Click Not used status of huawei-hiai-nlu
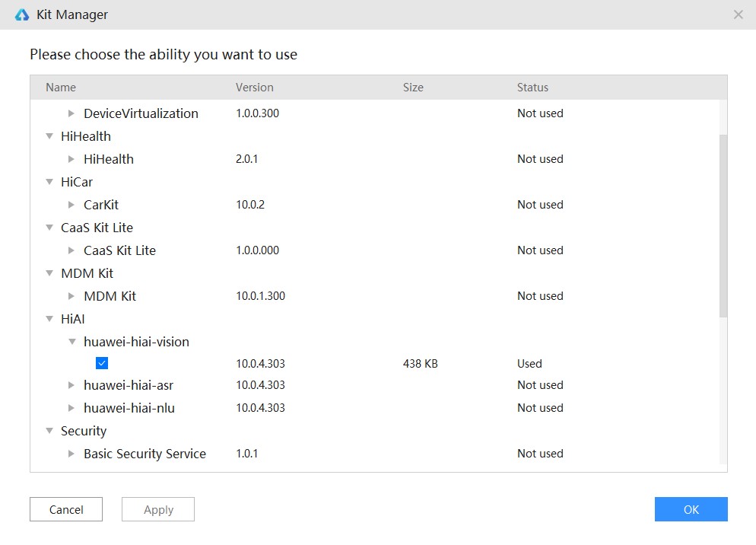Viewport: 756px width, 545px height. click(x=540, y=407)
